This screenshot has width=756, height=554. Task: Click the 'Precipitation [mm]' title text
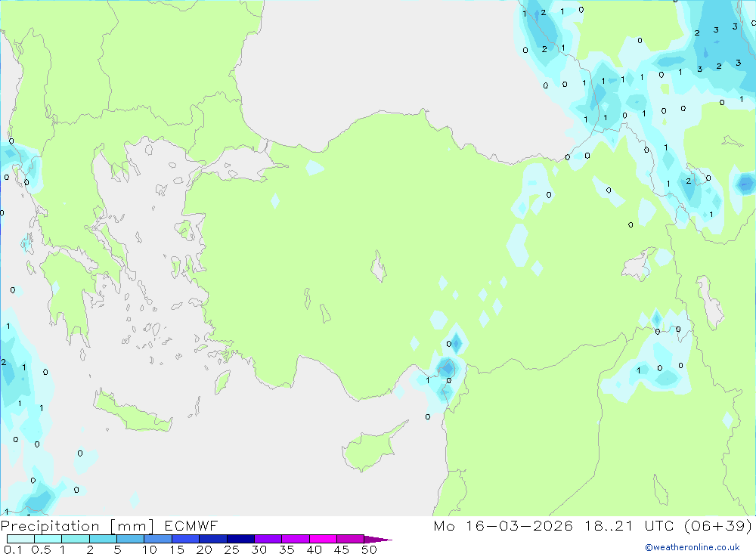77,526
